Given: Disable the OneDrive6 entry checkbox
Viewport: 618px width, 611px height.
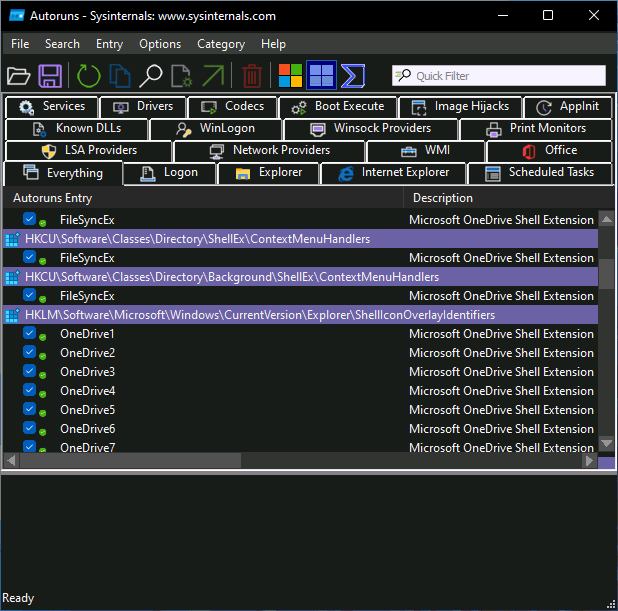Looking at the screenshot, I should point(29,427).
